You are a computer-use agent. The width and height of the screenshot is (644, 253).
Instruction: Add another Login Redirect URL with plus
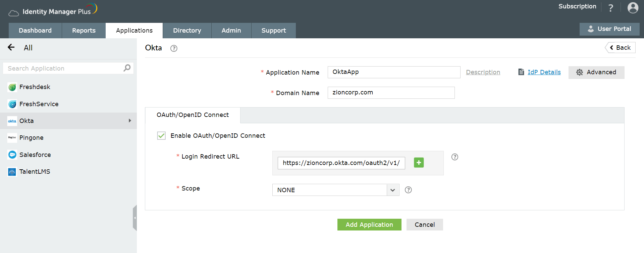pos(419,163)
